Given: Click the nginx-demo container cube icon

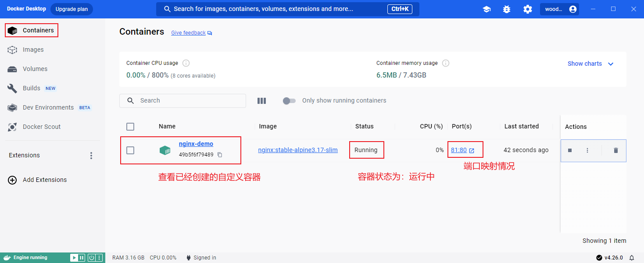Looking at the screenshot, I should 165,150.
